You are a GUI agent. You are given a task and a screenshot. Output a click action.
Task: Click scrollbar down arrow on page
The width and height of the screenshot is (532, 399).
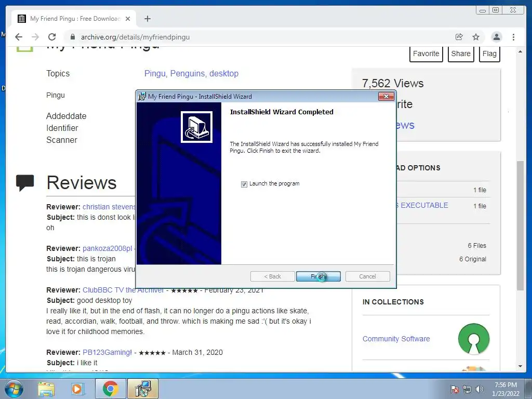pyautogui.click(x=521, y=366)
